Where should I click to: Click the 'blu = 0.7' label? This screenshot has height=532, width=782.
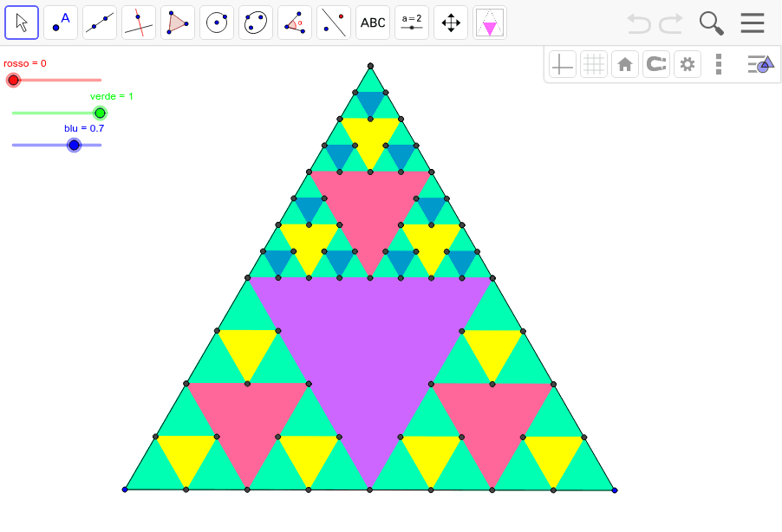click(x=84, y=128)
